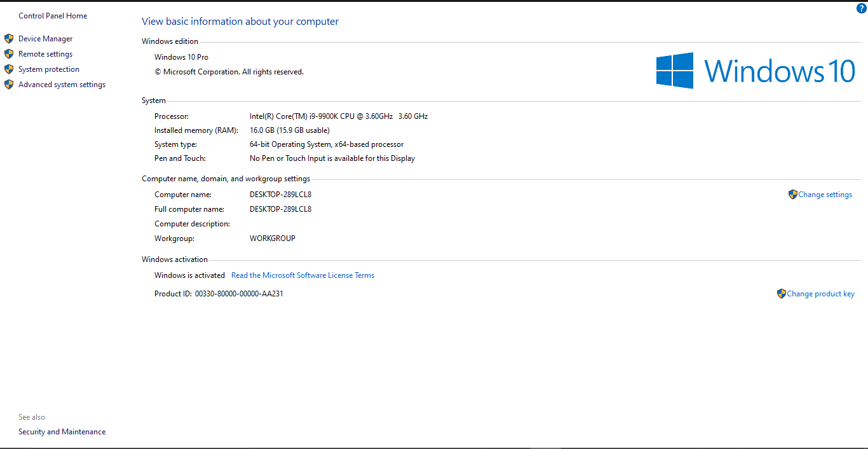Click 'Windows is activated' text

(190, 275)
